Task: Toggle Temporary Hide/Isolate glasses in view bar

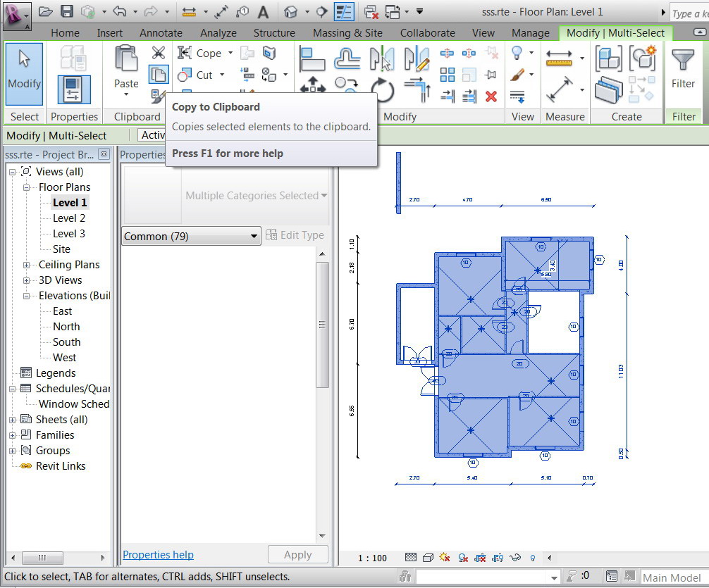Action: coord(515,558)
